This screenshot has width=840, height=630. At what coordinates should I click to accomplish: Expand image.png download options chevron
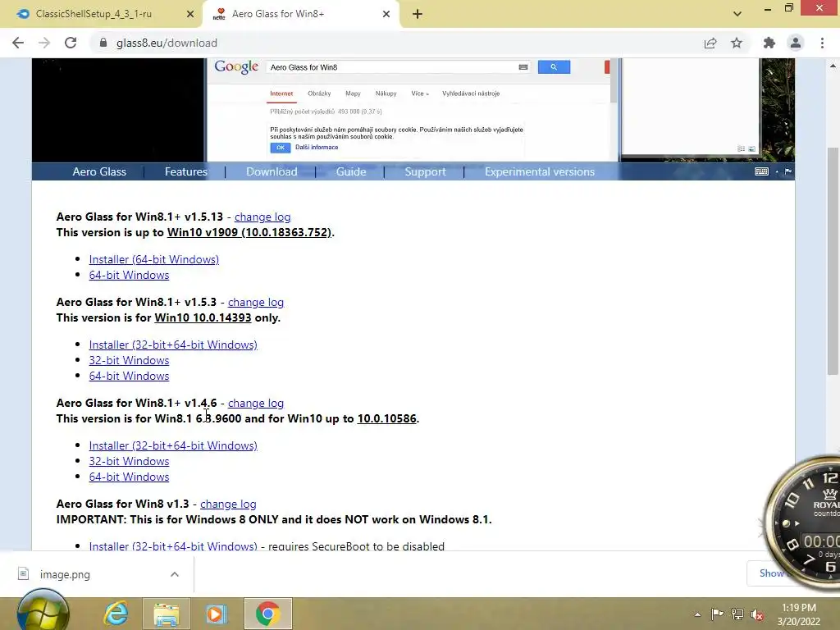[x=175, y=574]
